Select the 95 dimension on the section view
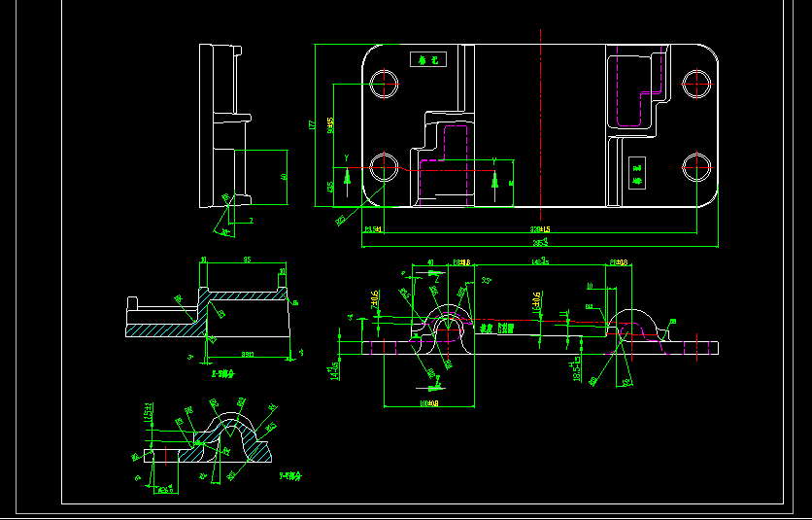Image resolution: width=812 pixels, height=520 pixels. tap(247, 260)
